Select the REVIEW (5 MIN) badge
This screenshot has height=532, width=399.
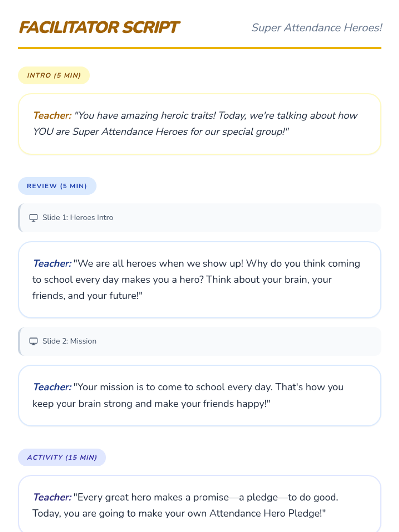[57, 186]
